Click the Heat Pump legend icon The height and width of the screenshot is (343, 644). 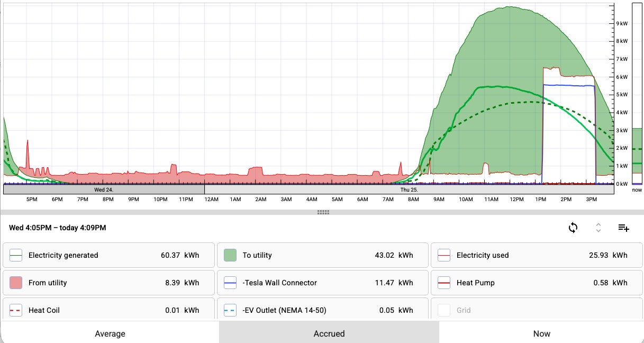click(444, 283)
